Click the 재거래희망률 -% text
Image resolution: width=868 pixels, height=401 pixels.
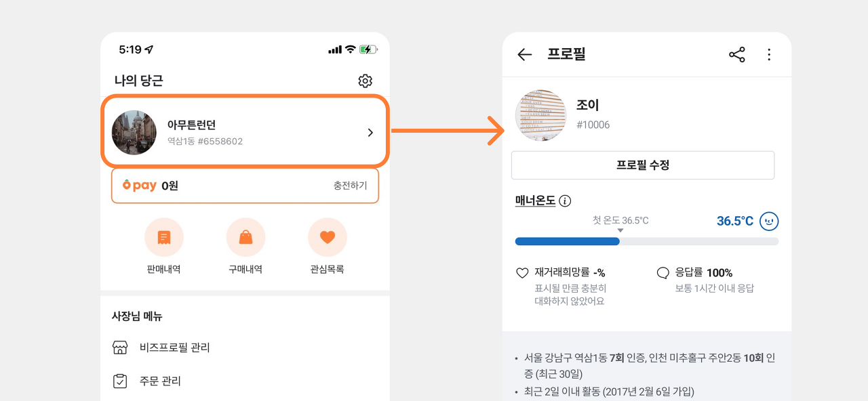pyautogui.click(x=570, y=273)
